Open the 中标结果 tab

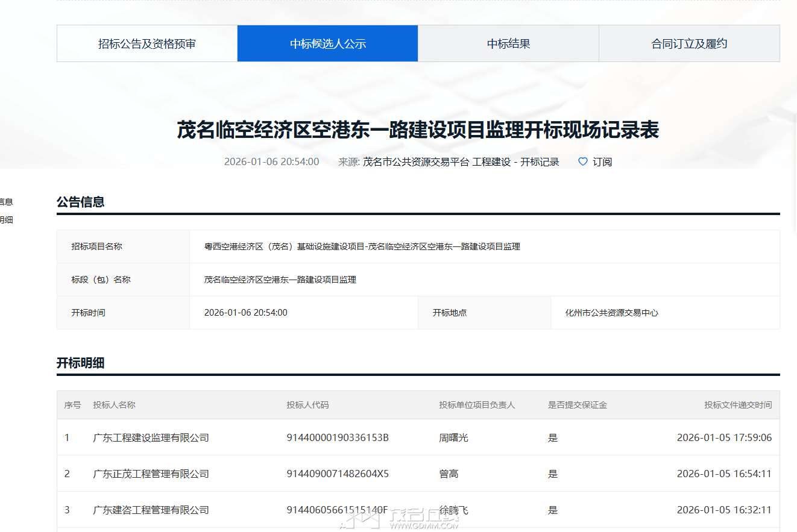pyautogui.click(x=508, y=43)
